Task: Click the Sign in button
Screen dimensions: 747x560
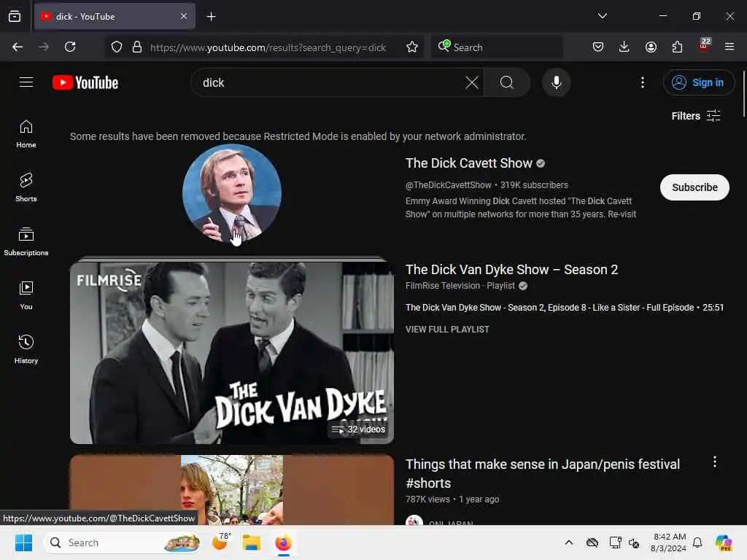Action: coord(698,82)
